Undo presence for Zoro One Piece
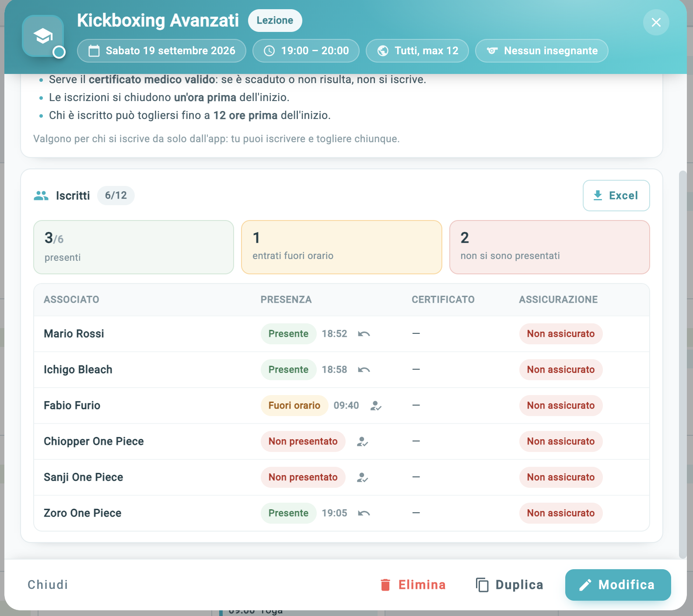The width and height of the screenshot is (693, 616). pyautogui.click(x=364, y=513)
